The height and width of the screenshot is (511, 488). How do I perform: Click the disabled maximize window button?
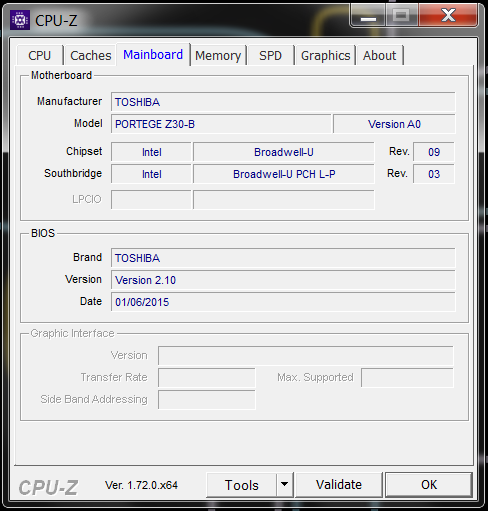point(401,15)
